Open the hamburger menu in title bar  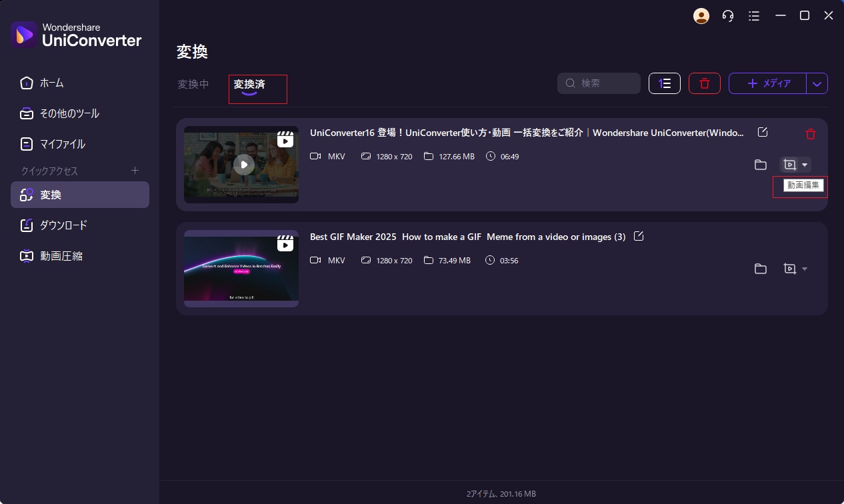[x=754, y=16]
